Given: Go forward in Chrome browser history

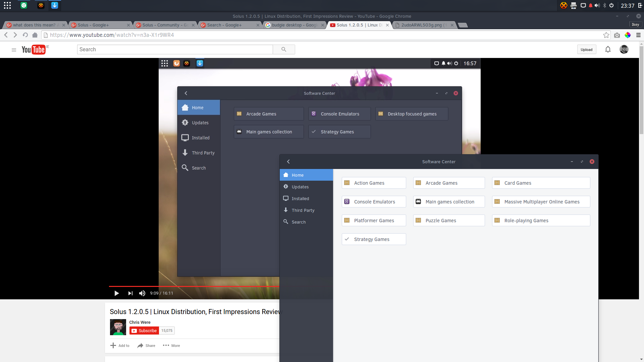Looking at the screenshot, I should coord(15,35).
